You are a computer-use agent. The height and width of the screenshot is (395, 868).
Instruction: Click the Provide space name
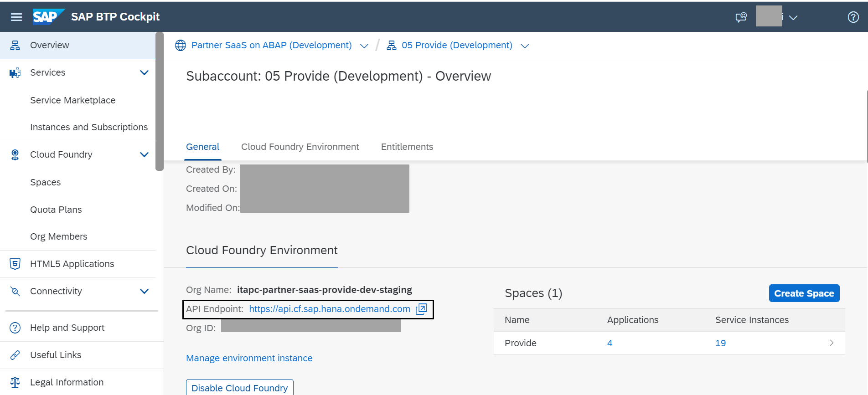pos(521,343)
